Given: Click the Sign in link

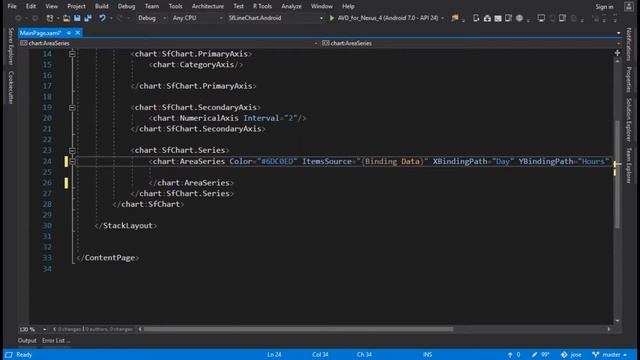Looking at the screenshot, I should point(604,7).
